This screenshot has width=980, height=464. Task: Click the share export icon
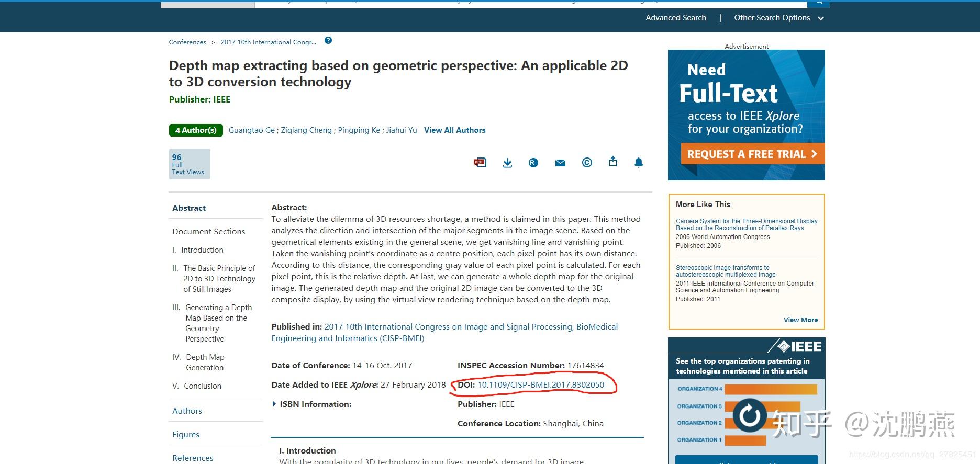tap(613, 162)
